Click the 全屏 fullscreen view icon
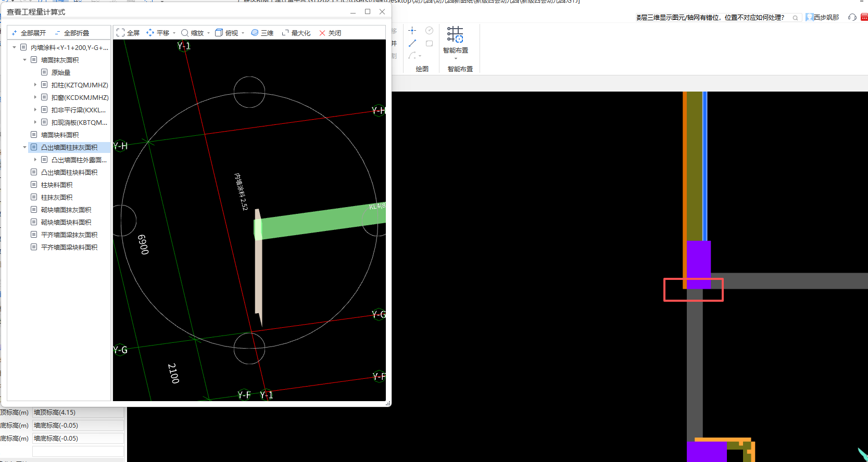Viewport: 868px width, 462px height. point(121,33)
